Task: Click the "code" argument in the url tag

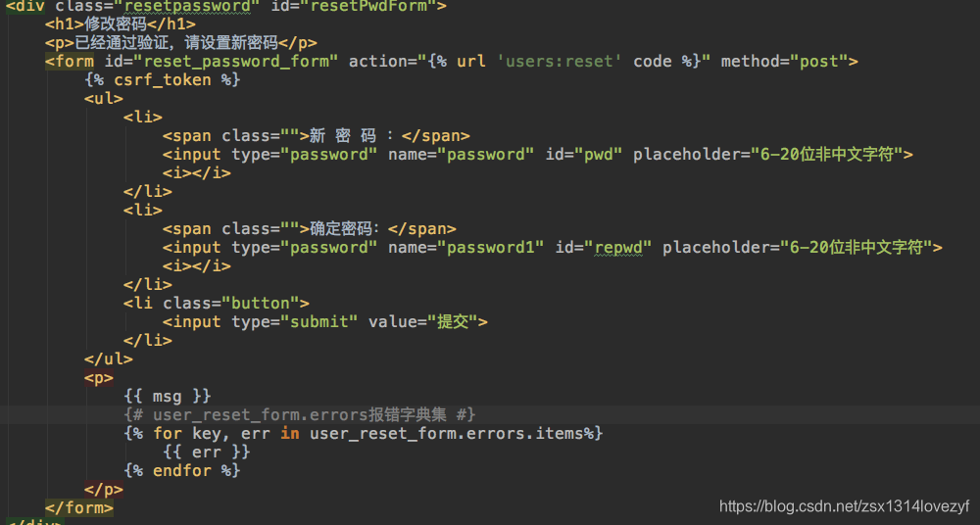Action: (x=653, y=62)
